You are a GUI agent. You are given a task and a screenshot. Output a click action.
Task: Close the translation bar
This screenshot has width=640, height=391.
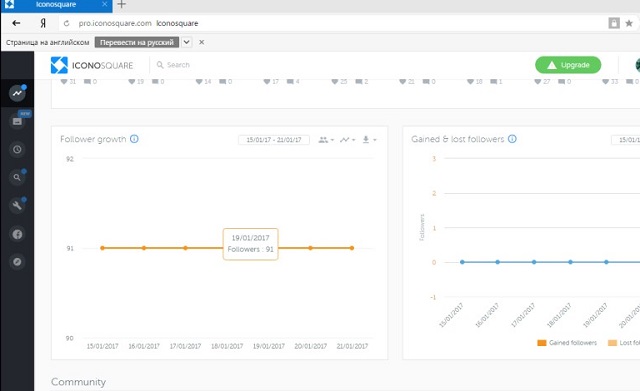click(202, 42)
